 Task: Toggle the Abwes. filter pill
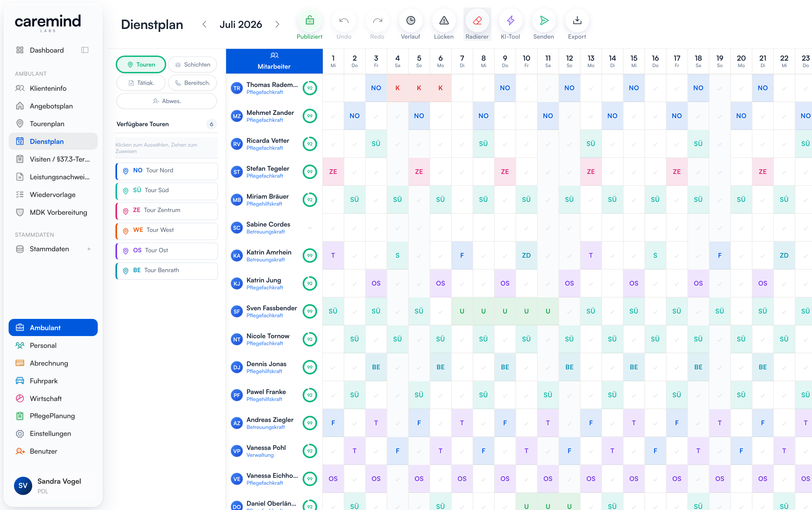click(166, 101)
